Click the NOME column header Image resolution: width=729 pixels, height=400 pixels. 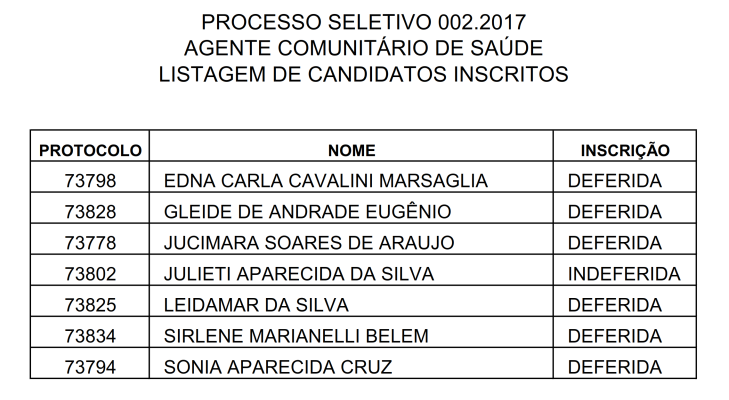[351, 151]
